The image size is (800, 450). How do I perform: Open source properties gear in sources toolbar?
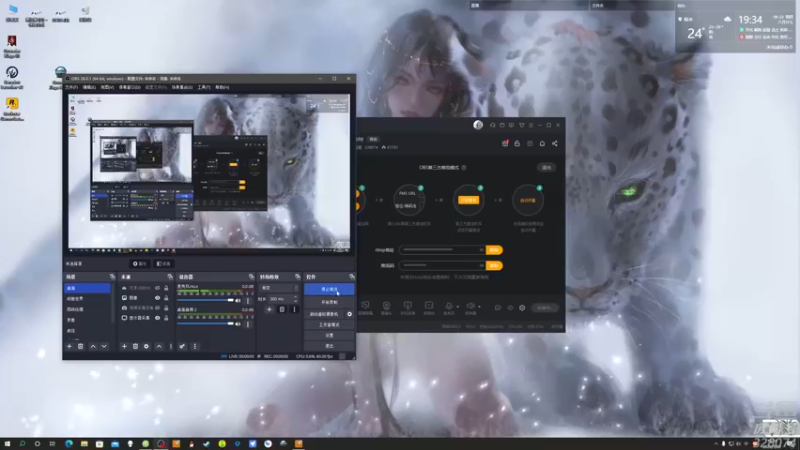(146, 346)
